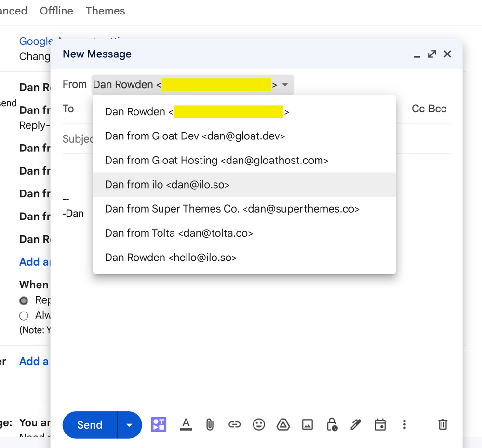The height and width of the screenshot is (448, 482).
Task: Select the Always radio button
Action: 24,315
